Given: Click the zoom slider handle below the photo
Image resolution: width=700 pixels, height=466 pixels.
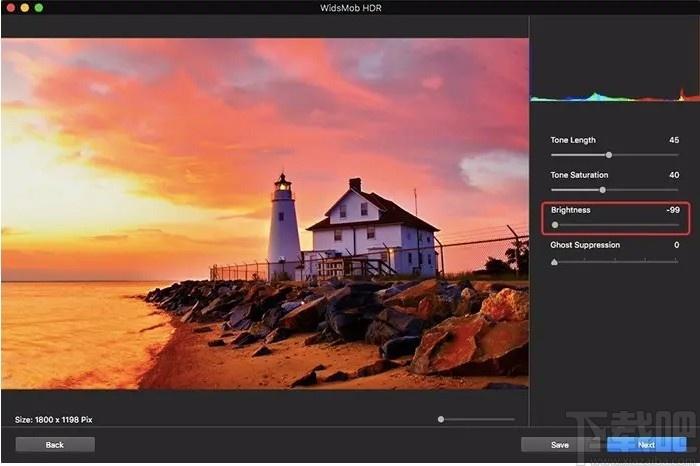Looking at the screenshot, I should [x=441, y=419].
